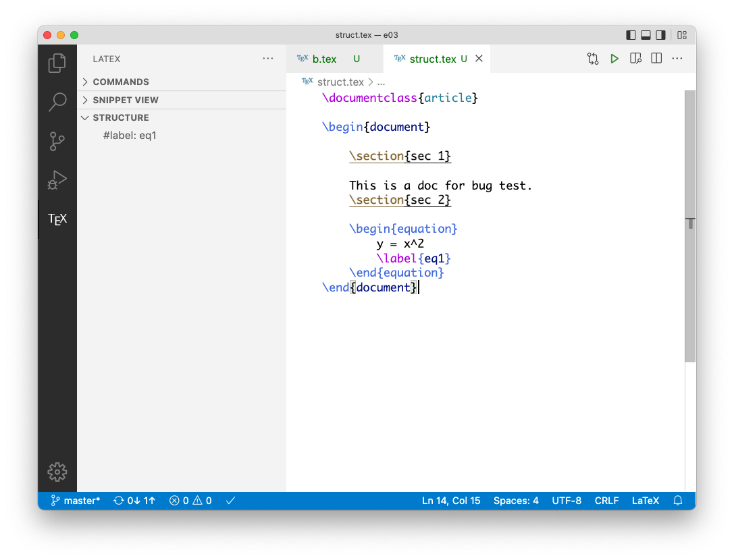Change indentation via Spaces: 4

pos(516,501)
